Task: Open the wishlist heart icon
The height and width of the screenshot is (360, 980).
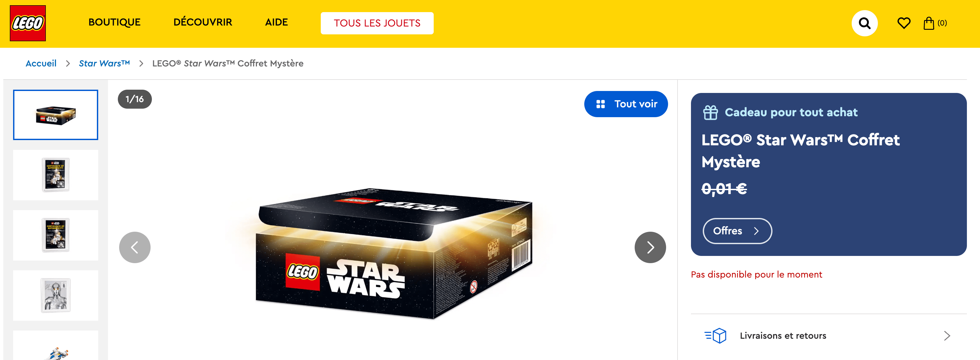Action: click(x=903, y=23)
